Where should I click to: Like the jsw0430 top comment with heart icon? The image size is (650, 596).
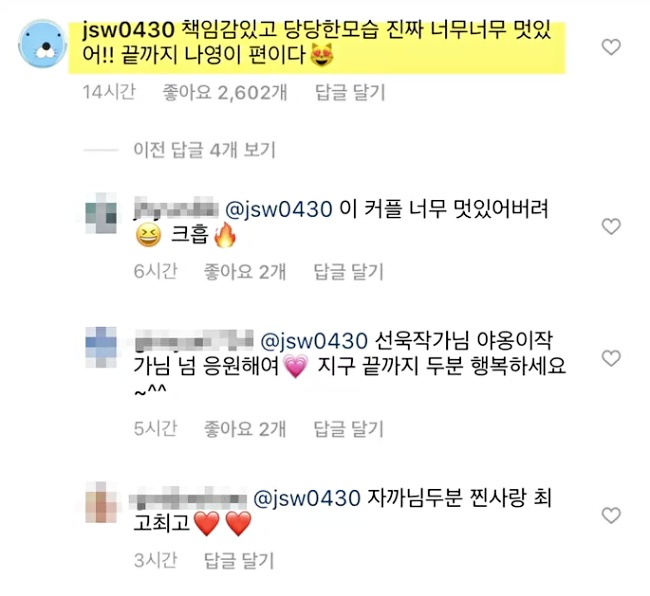(611, 47)
